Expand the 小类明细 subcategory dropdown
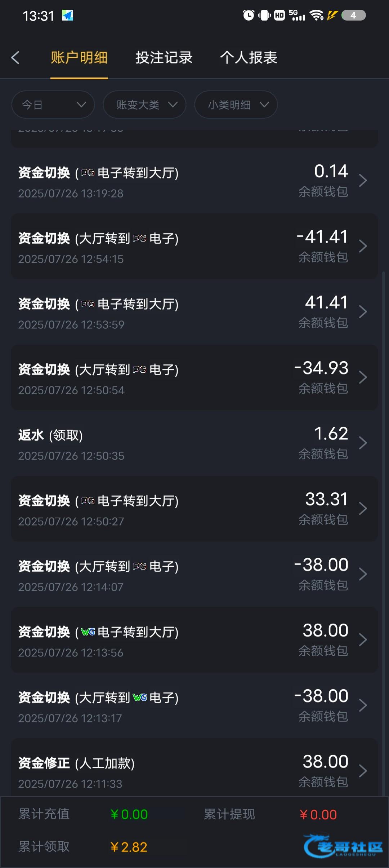Screen dimensions: 389x868 (x=236, y=105)
